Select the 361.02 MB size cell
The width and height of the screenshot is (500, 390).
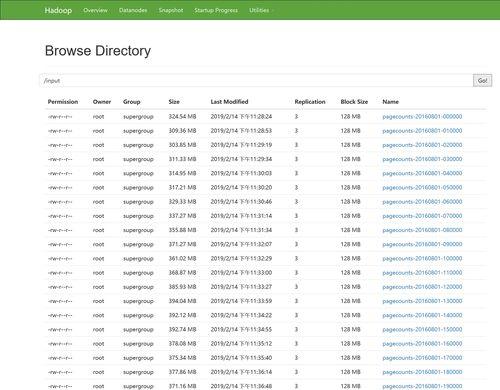[x=182, y=259]
